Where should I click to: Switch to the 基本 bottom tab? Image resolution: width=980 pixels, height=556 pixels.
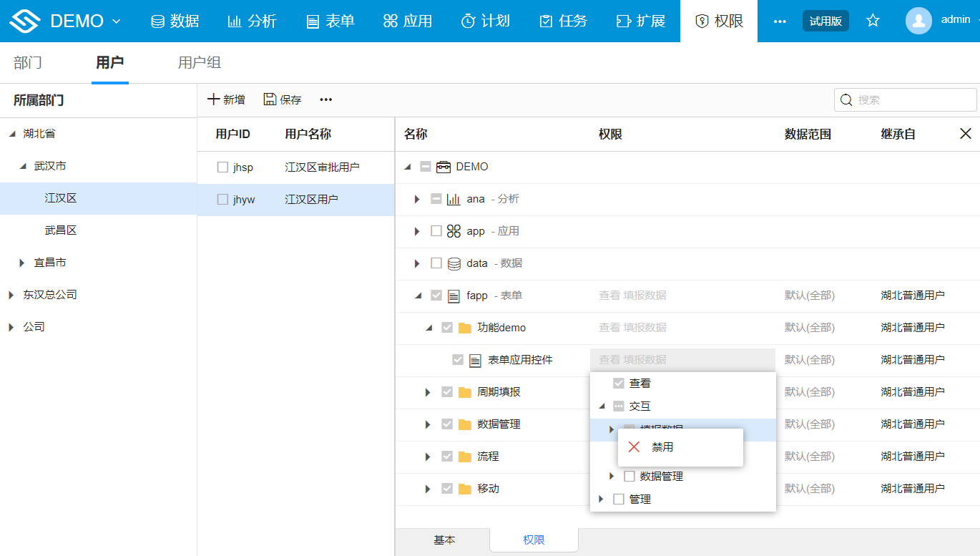(444, 540)
